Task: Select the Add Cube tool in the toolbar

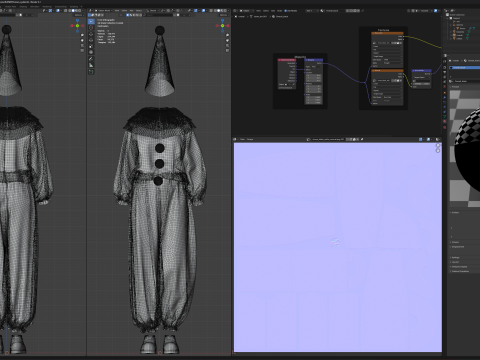Action: (91, 72)
